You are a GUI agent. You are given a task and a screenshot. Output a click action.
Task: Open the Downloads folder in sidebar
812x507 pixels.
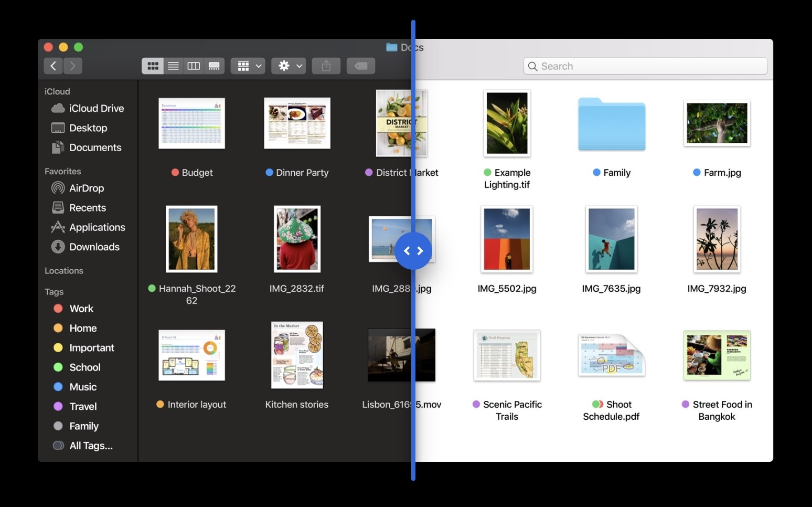tap(94, 247)
